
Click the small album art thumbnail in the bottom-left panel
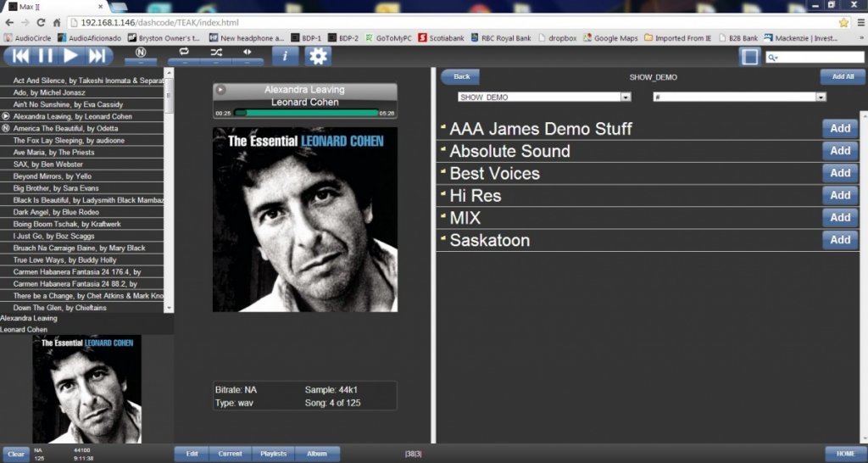(x=87, y=388)
